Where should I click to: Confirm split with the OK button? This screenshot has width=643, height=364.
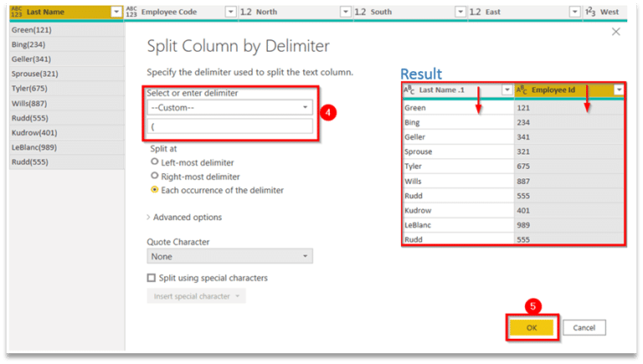point(532,327)
